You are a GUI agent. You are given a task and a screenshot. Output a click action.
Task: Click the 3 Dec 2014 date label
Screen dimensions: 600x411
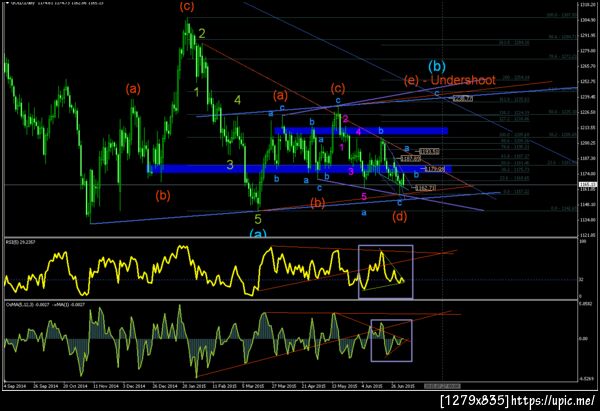(134, 386)
